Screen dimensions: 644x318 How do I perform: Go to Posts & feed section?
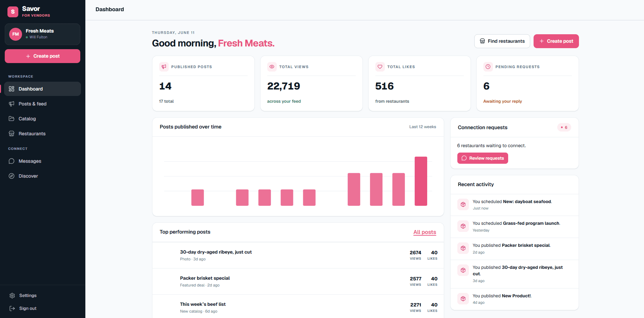(42, 104)
